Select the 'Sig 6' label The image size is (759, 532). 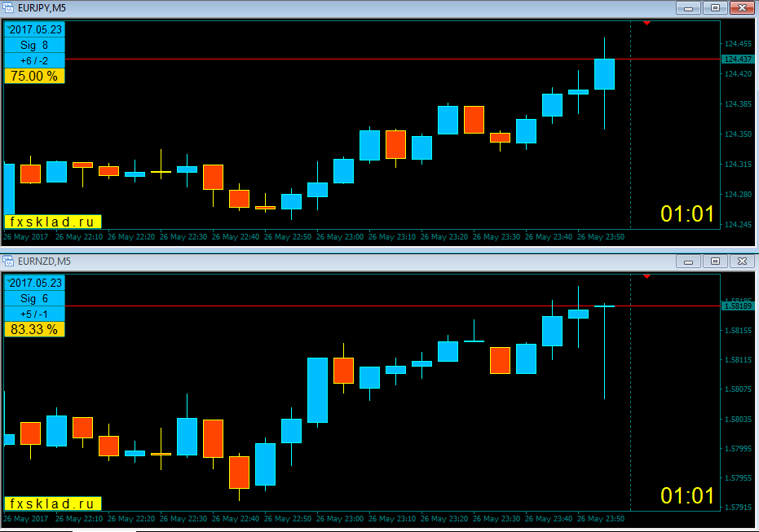[x=34, y=298]
